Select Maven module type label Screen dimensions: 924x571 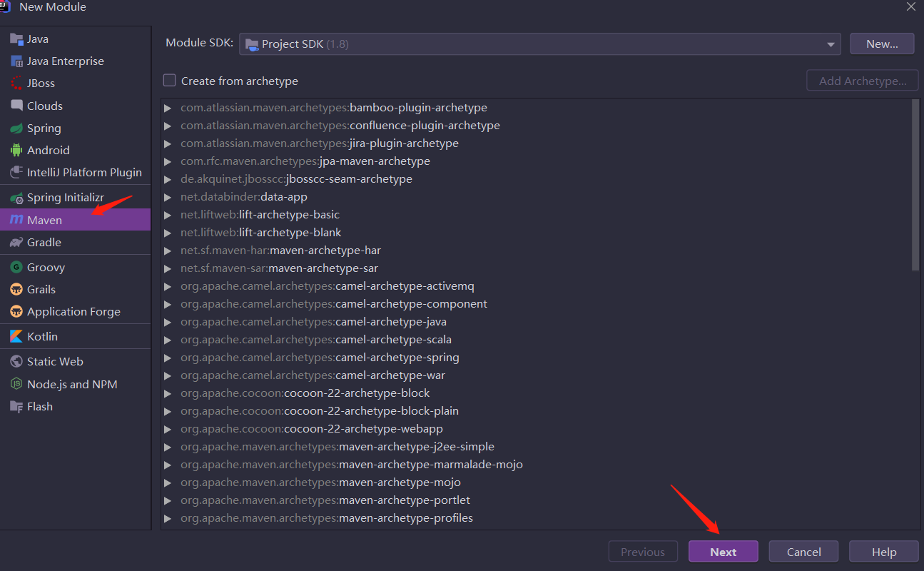[44, 220]
